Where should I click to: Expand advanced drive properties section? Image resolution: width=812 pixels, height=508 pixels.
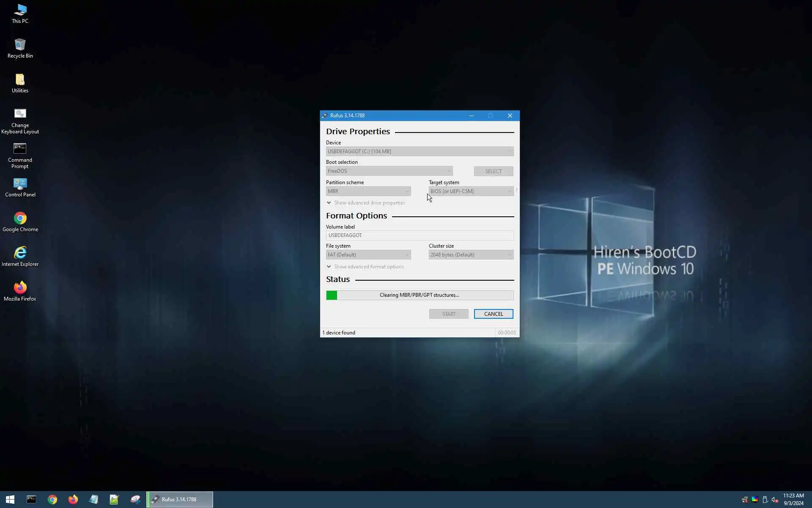[x=366, y=203]
